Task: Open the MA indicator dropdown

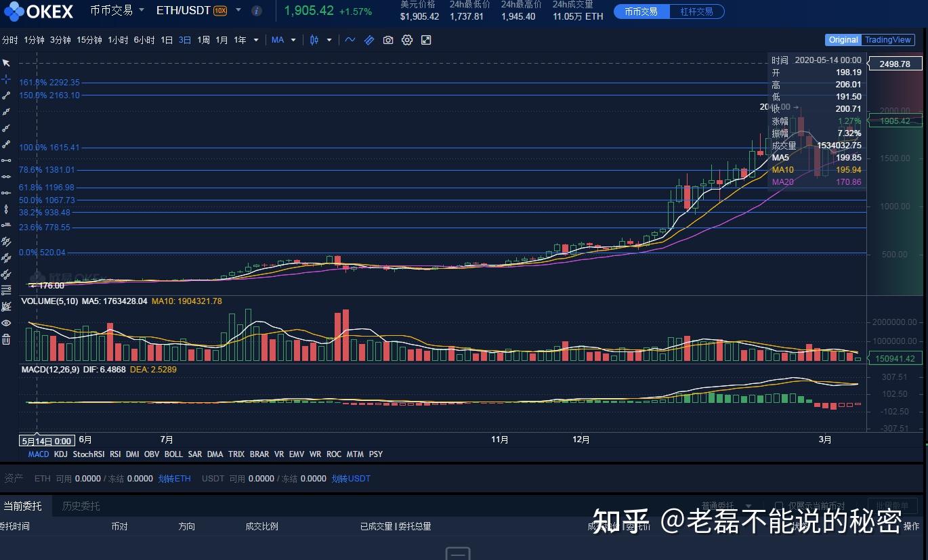Action: [x=284, y=40]
